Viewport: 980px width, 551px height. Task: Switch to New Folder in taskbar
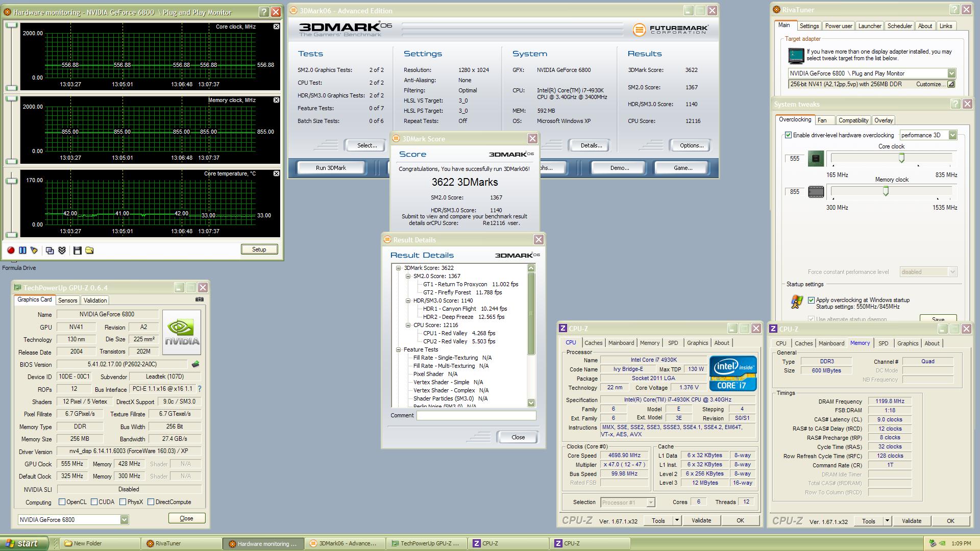(x=100, y=543)
